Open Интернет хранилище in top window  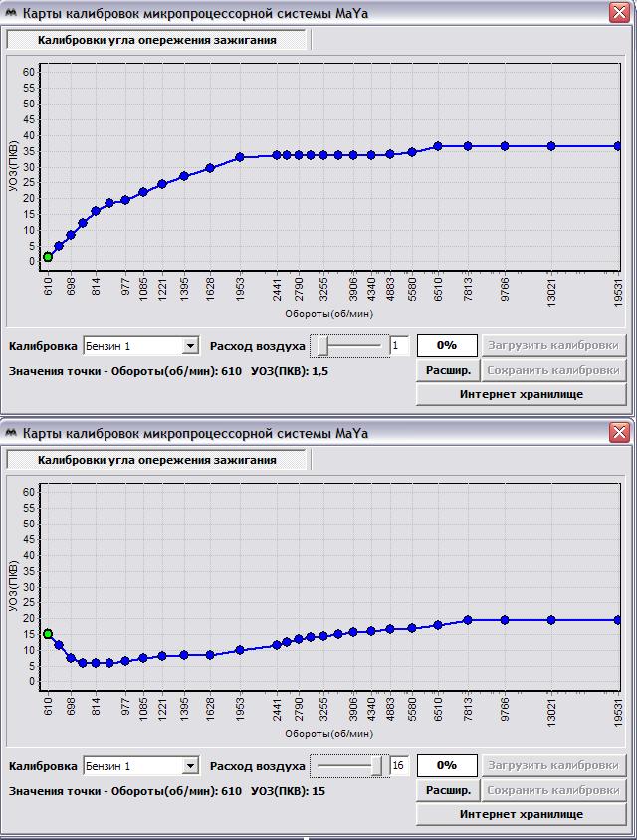pos(521,395)
